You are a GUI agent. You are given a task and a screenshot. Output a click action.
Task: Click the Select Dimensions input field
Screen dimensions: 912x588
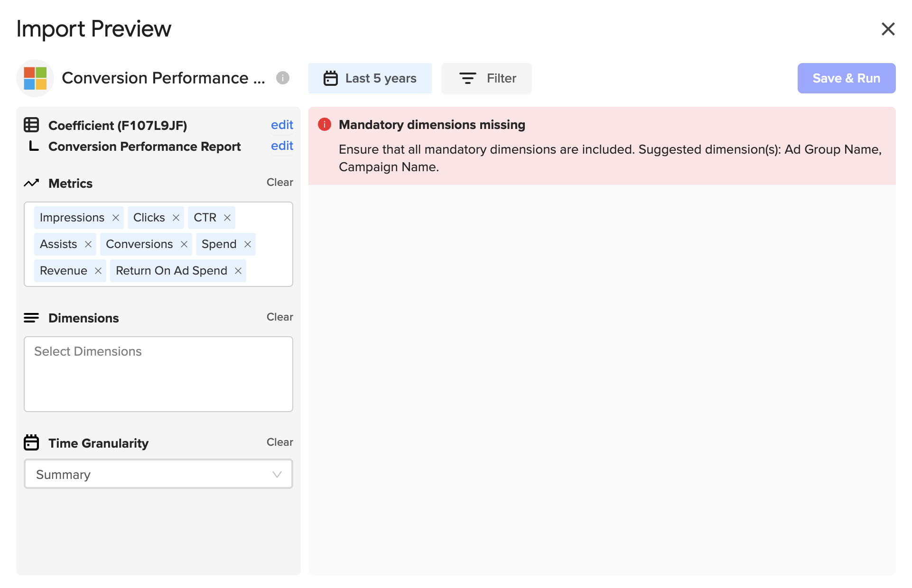coord(158,374)
